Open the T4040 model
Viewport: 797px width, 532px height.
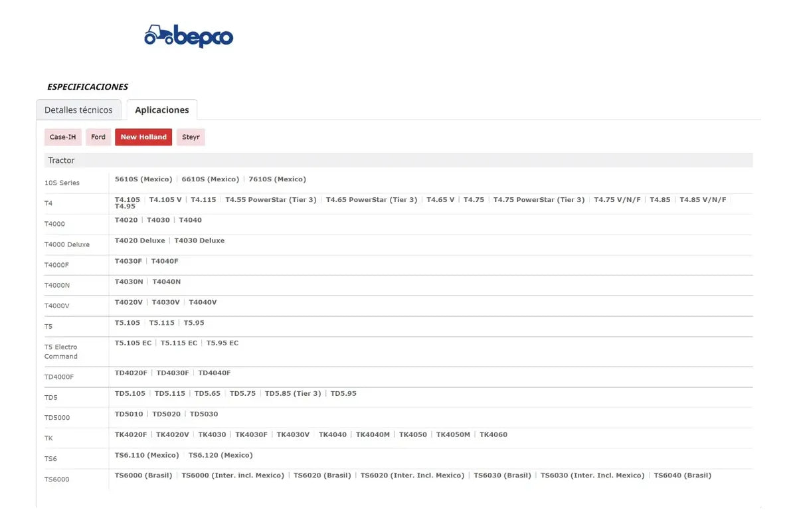[191, 221]
